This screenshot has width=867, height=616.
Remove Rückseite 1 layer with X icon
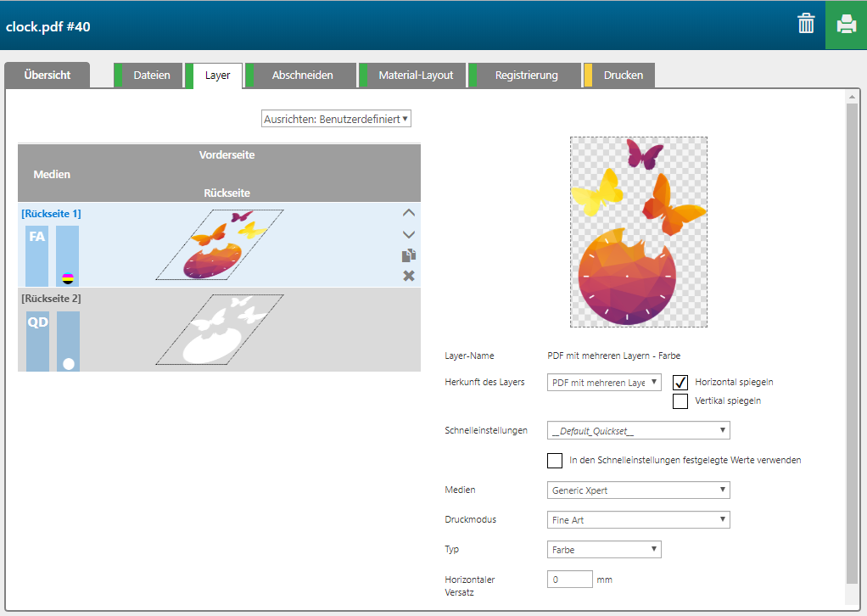[409, 276]
